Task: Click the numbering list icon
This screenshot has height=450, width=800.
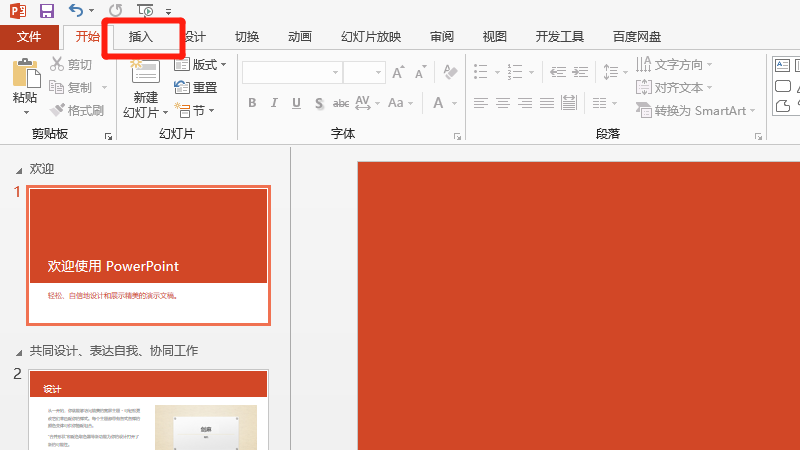Action: 515,72
